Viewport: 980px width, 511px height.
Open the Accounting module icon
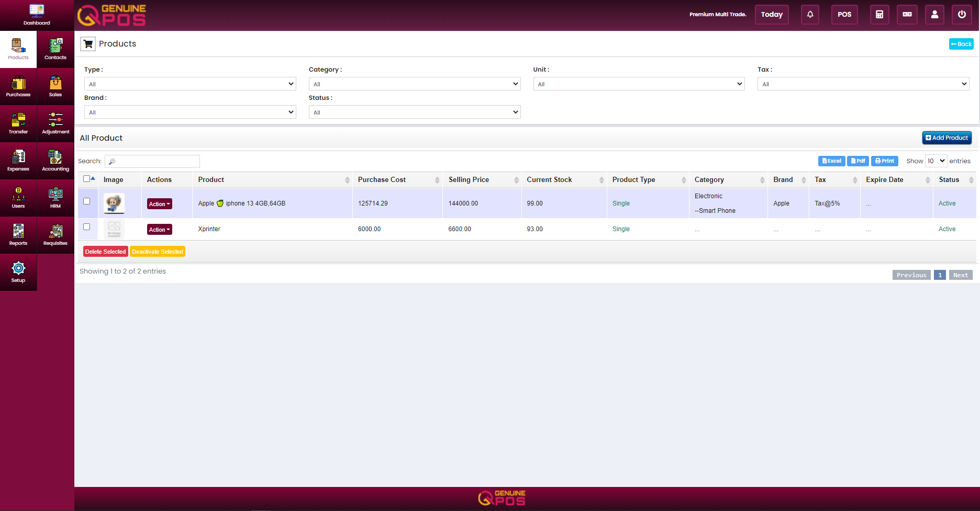(55, 161)
